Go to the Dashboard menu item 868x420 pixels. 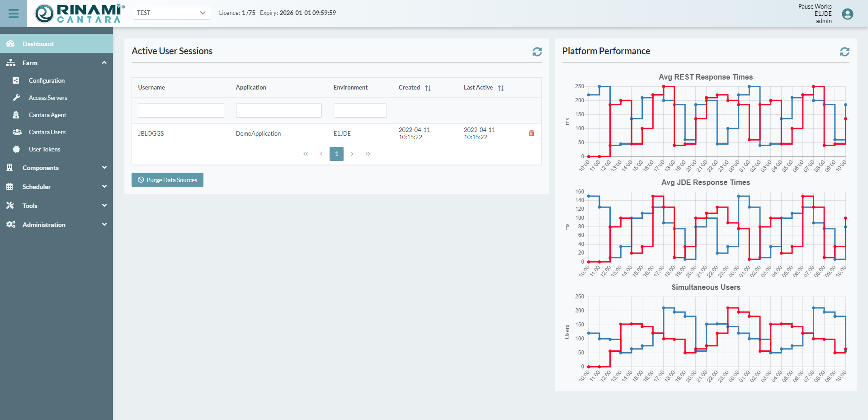pyautogui.click(x=38, y=44)
